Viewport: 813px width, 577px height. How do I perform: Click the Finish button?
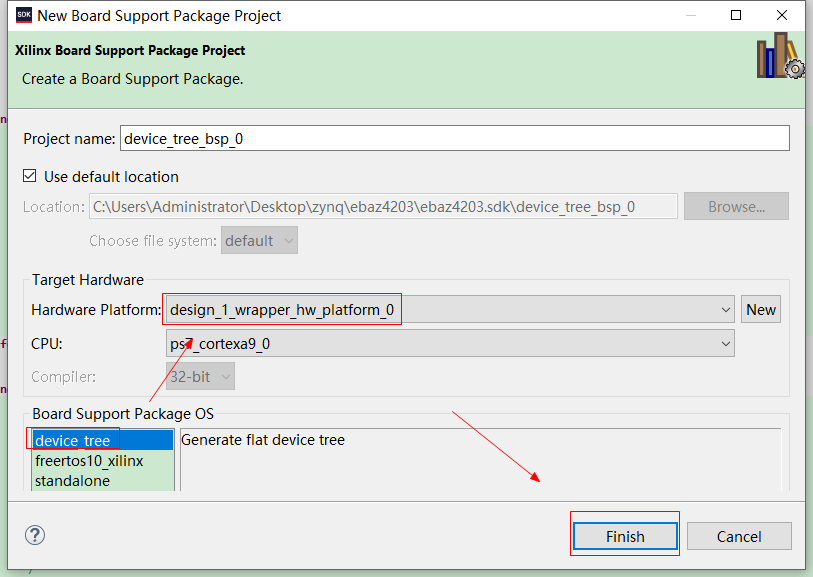[624, 536]
